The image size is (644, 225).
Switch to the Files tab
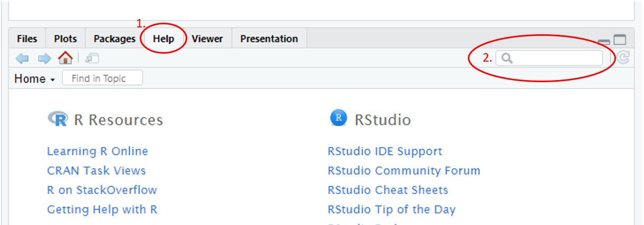pos(27,39)
